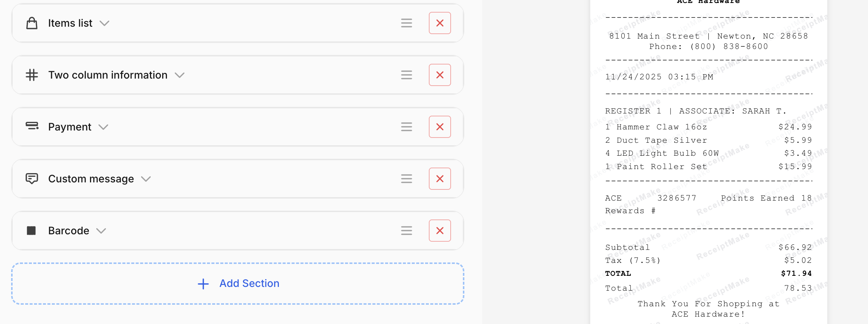Click the hash icon for Two column information
Screen dimensions: 868x324
[32, 75]
